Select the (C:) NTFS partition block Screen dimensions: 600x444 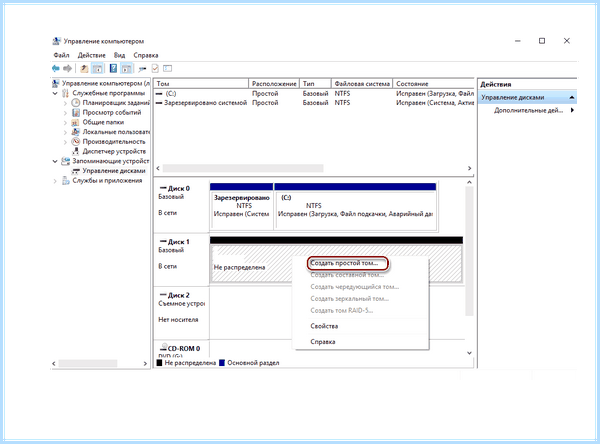click(x=355, y=207)
